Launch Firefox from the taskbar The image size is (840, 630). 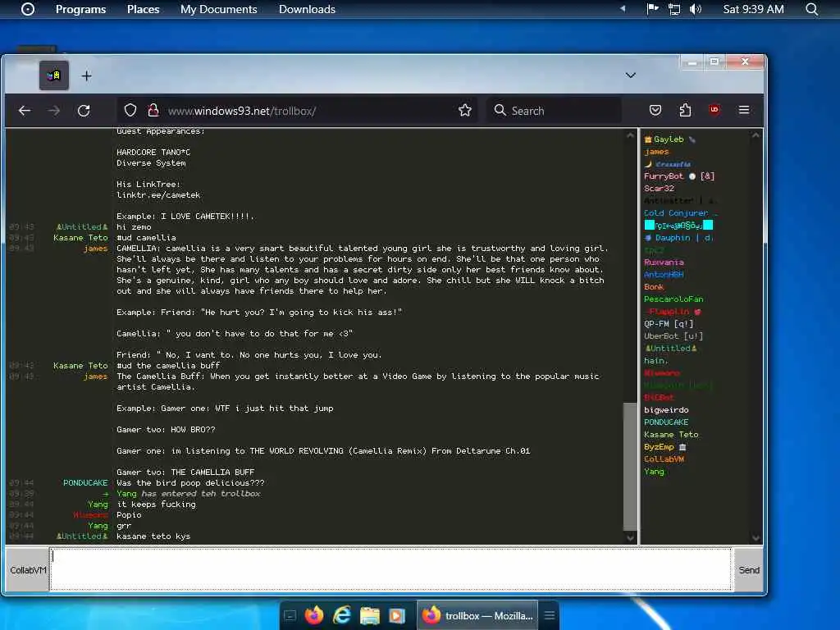(x=314, y=615)
